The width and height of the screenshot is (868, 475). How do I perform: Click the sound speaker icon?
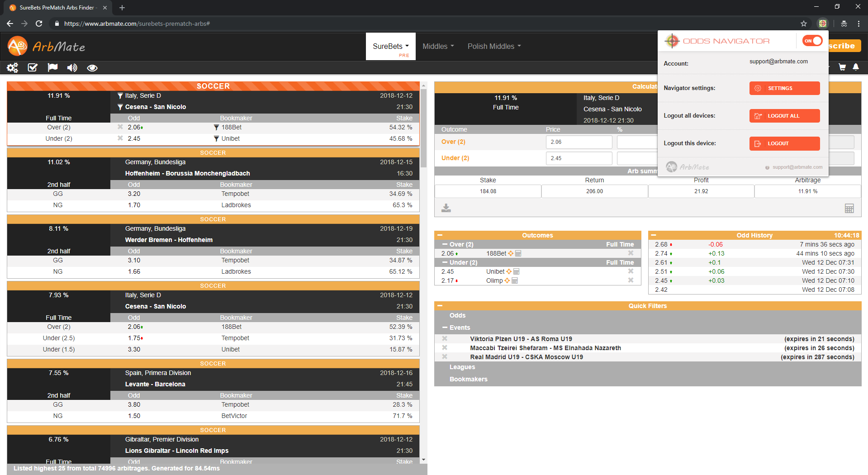(x=72, y=68)
